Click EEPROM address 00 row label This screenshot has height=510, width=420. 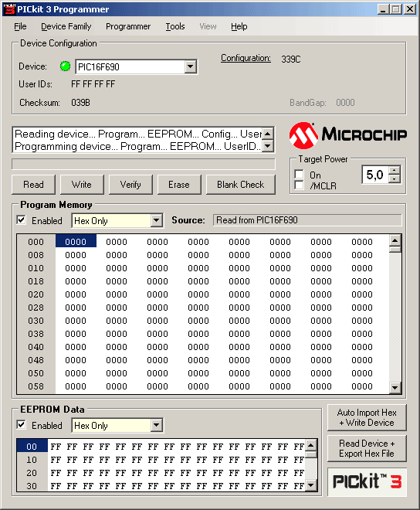tap(32, 447)
